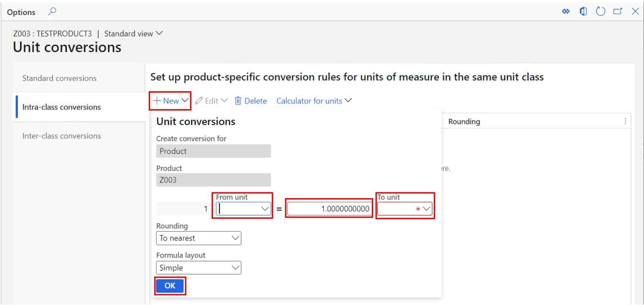Open the From unit dropdown
644x305 pixels.
(264, 208)
